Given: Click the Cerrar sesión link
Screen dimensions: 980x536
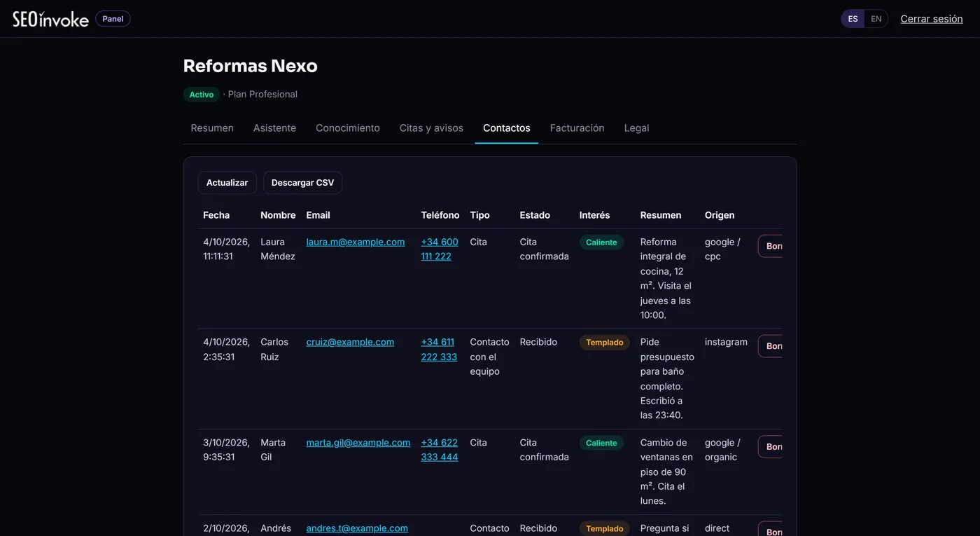Looking at the screenshot, I should click(x=931, y=19).
